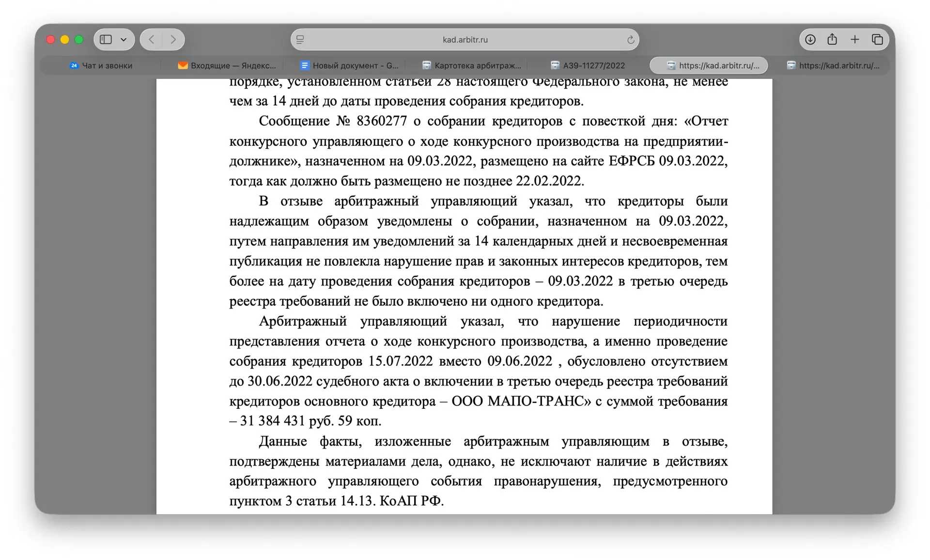This screenshot has height=560, width=930.
Task: Show the downloads list
Action: point(810,39)
